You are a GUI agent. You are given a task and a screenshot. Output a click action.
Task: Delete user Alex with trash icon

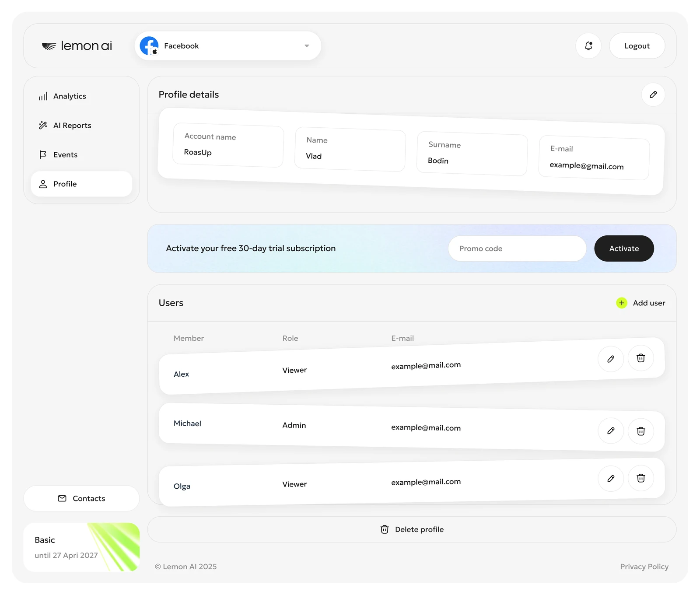coord(641,358)
